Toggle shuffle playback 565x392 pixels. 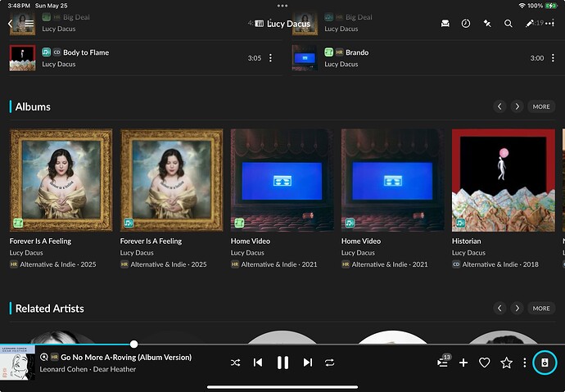235,363
